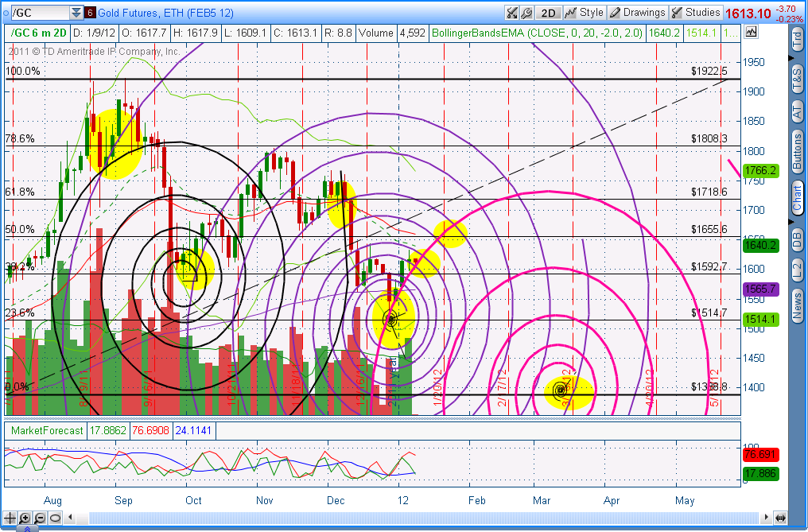Click the zoom out magnifier icon
Viewport: 808px width, 532px height.
[41, 518]
